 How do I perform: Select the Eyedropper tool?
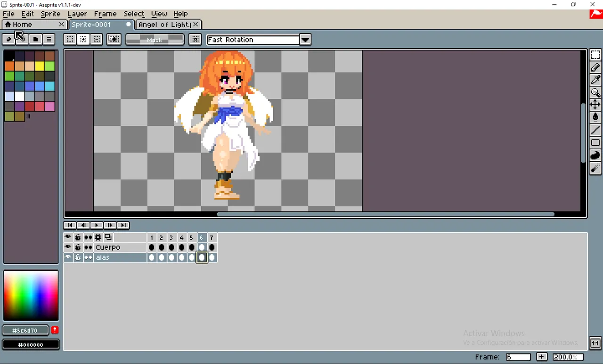click(x=595, y=80)
